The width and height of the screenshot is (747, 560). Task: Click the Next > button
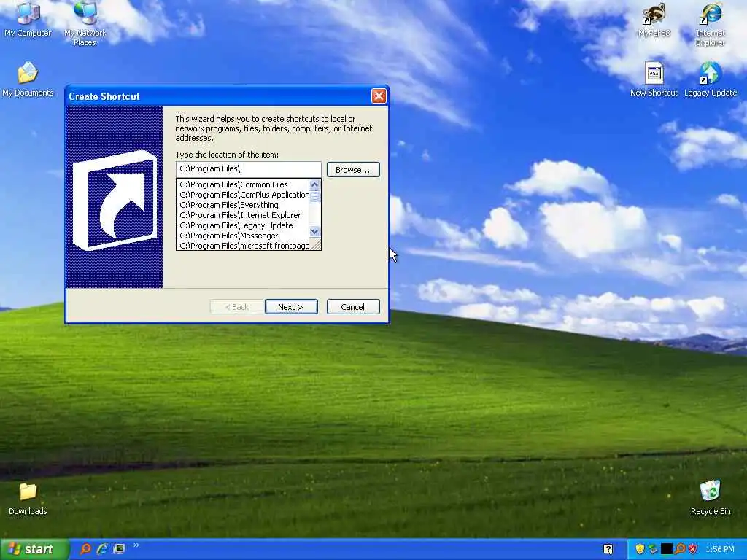coord(291,307)
